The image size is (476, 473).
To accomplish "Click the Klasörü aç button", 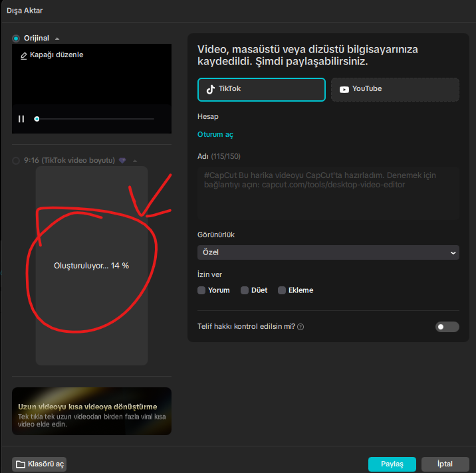I will (39, 464).
